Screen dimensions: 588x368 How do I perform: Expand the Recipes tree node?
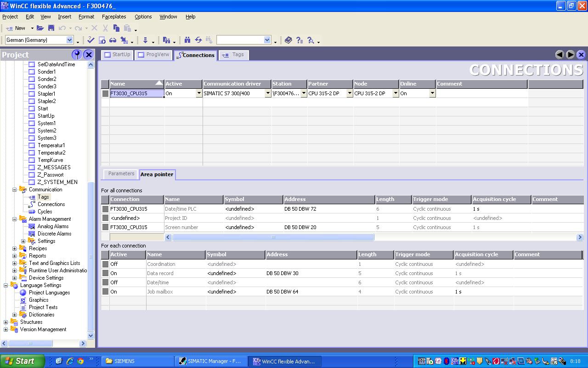pos(14,248)
